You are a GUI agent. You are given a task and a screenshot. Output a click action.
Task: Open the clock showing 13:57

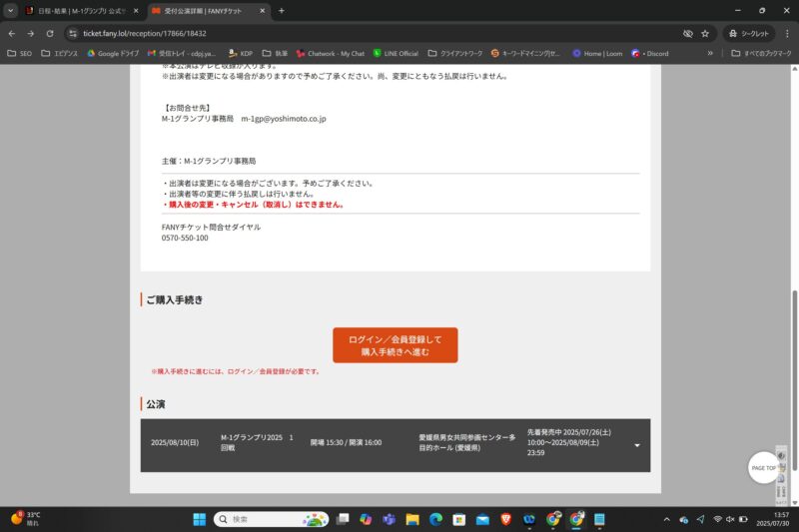[773, 519]
